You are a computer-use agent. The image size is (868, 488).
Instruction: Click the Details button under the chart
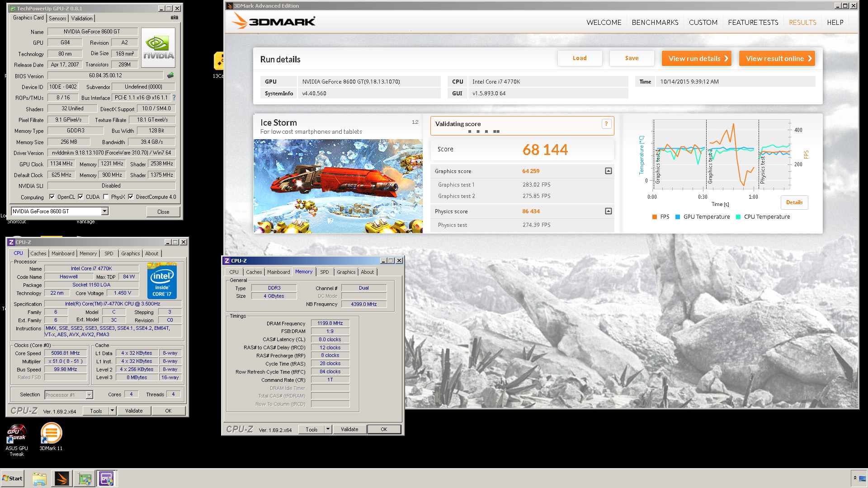pyautogui.click(x=794, y=202)
